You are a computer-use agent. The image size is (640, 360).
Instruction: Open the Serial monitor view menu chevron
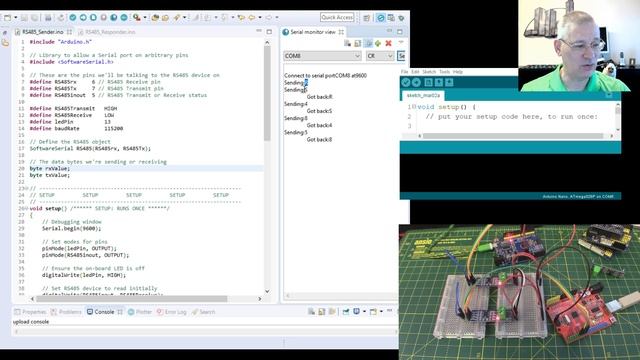pyautogui.click(x=401, y=42)
